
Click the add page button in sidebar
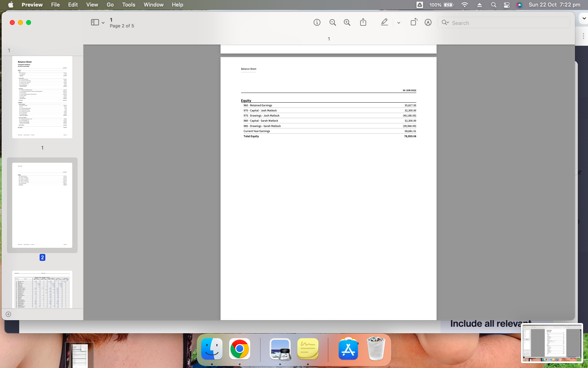point(8,314)
